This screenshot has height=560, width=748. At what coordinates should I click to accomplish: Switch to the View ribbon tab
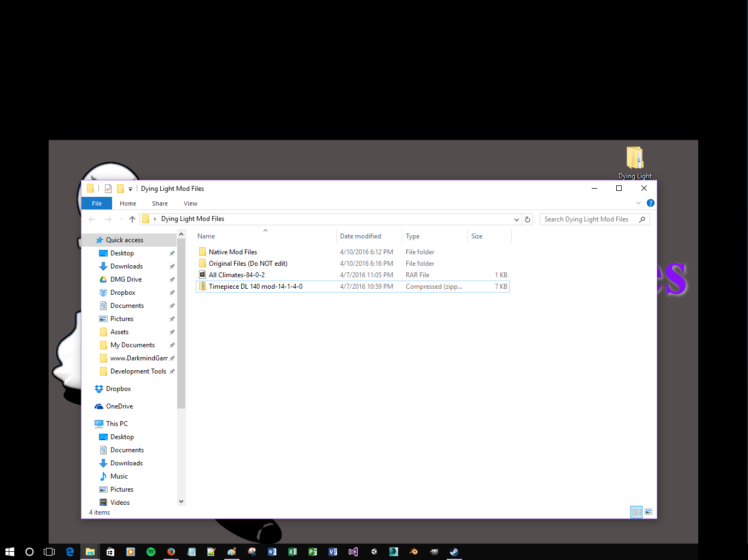pyautogui.click(x=190, y=203)
